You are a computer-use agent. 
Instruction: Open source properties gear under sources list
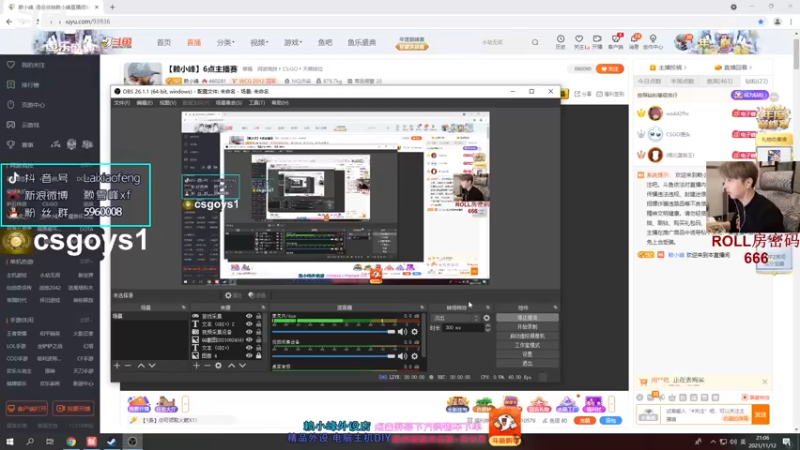pos(218,365)
